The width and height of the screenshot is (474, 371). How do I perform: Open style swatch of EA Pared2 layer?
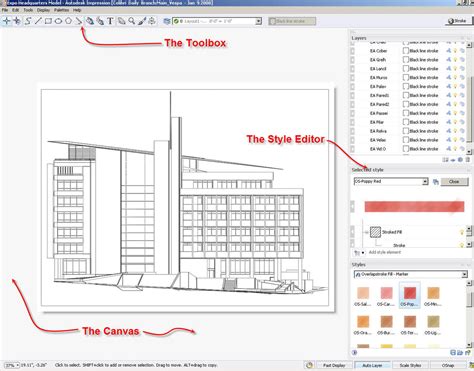pyautogui.click(x=406, y=104)
